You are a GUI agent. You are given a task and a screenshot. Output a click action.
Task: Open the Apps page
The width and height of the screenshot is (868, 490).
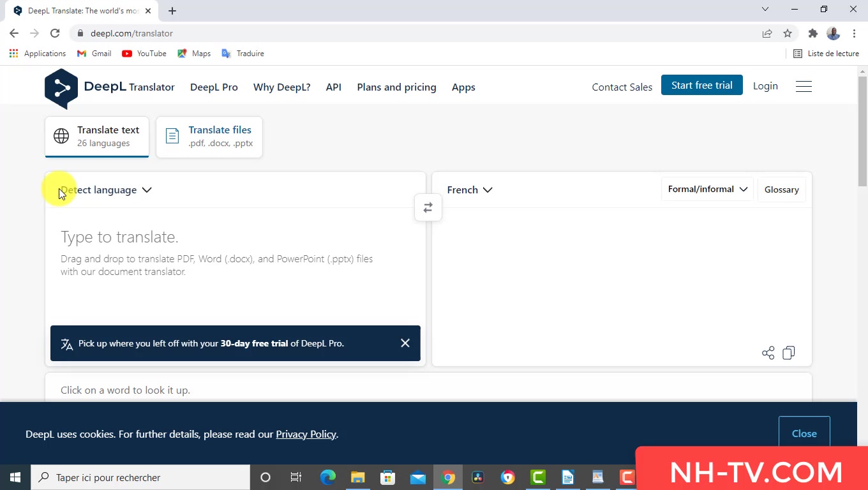tap(463, 87)
